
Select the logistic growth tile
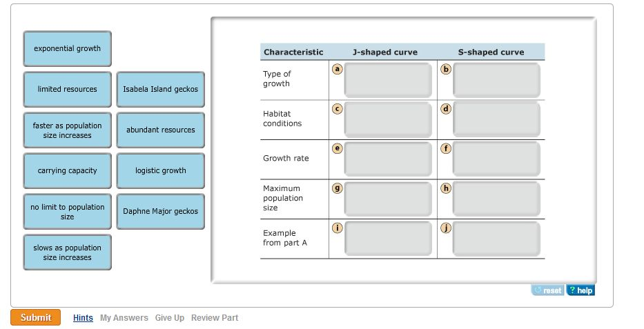(x=161, y=170)
